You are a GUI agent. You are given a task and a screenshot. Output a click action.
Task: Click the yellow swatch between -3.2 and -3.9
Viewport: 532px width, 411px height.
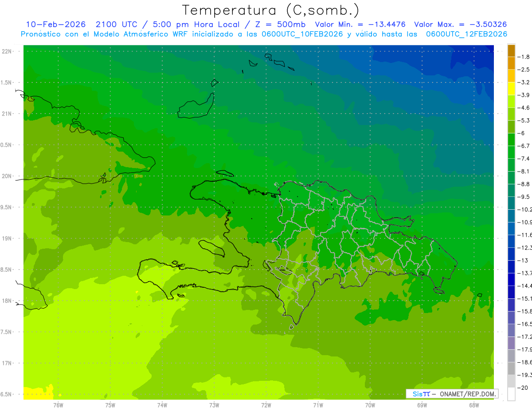[511, 89]
